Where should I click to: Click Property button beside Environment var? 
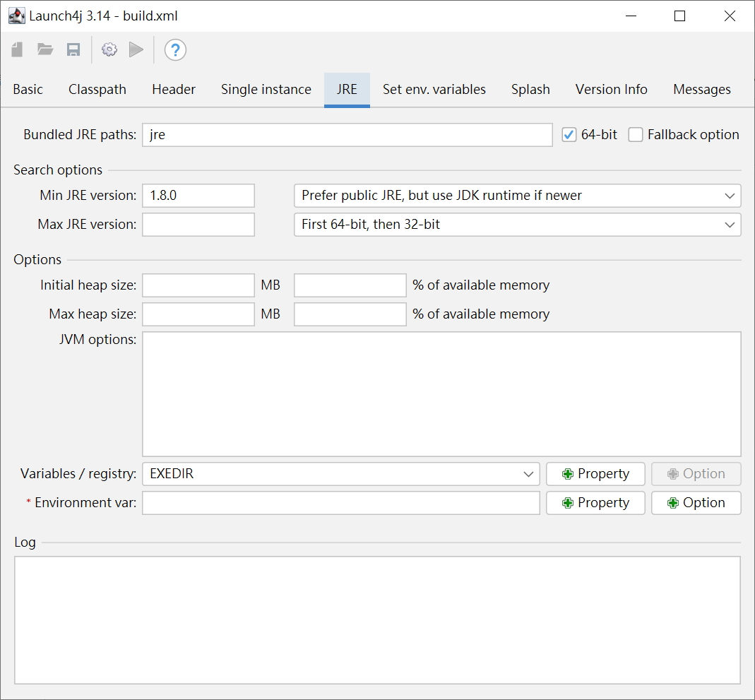pyautogui.click(x=595, y=503)
